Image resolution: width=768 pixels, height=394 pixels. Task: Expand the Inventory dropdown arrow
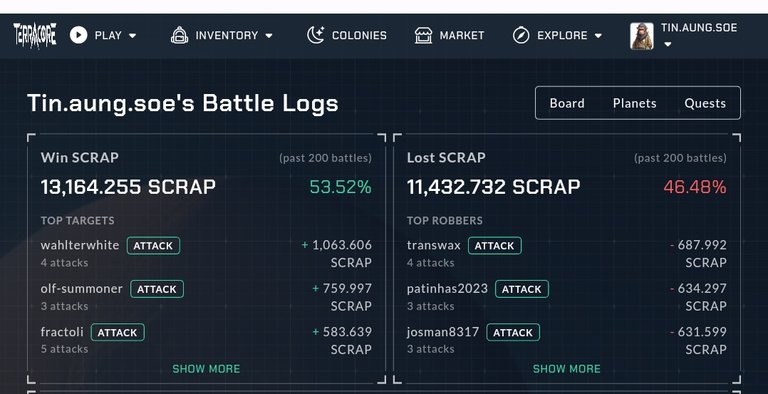[269, 36]
